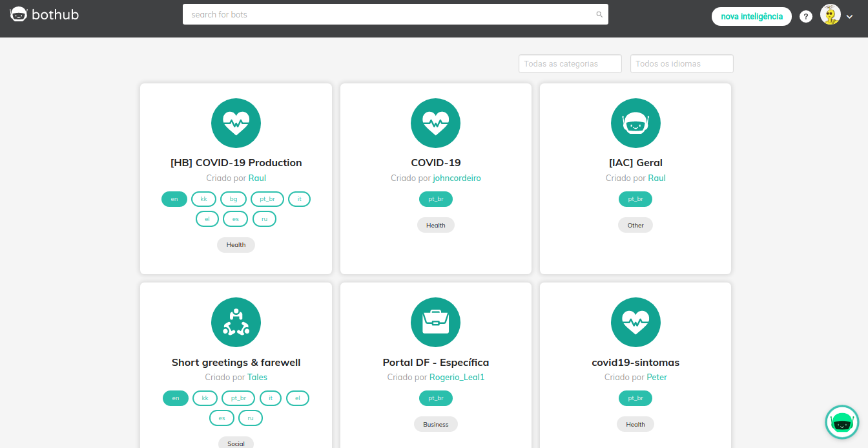Select 'pt_br' tag on covid19-sintomas
The width and height of the screenshot is (868, 448).
tap(635, 398)
